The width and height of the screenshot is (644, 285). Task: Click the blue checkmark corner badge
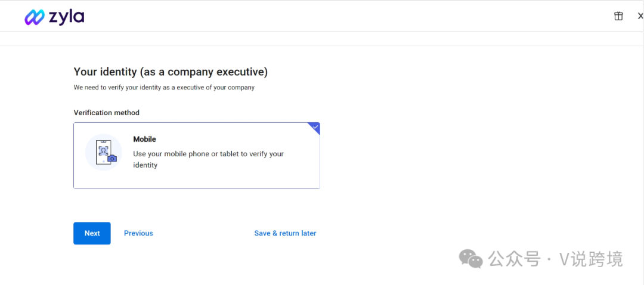[314, 128]
